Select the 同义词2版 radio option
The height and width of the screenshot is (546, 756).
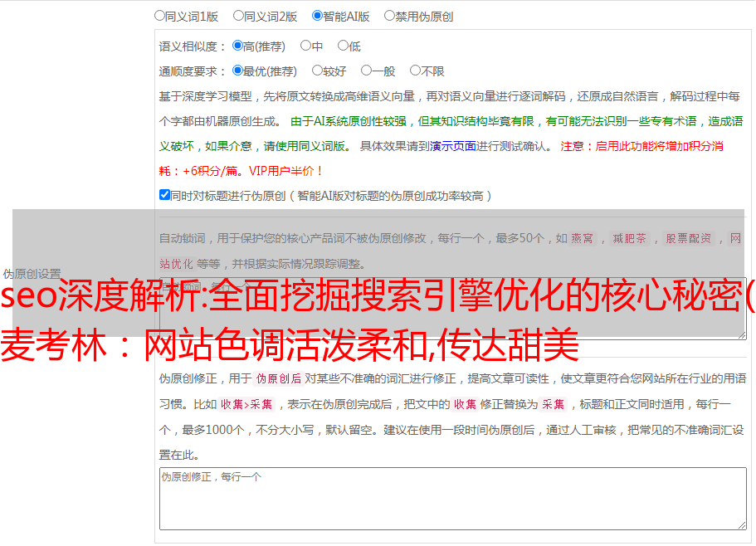[x=238, y=16]
